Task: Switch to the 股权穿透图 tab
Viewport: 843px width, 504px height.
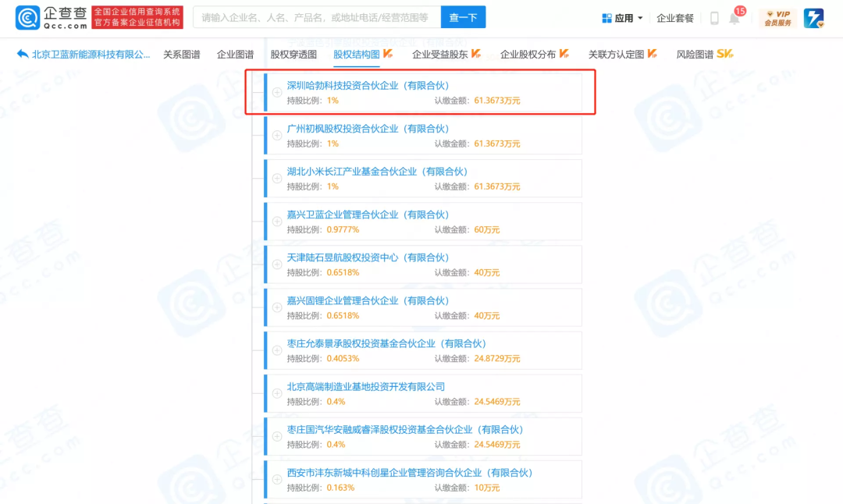Action: (295, 54)
